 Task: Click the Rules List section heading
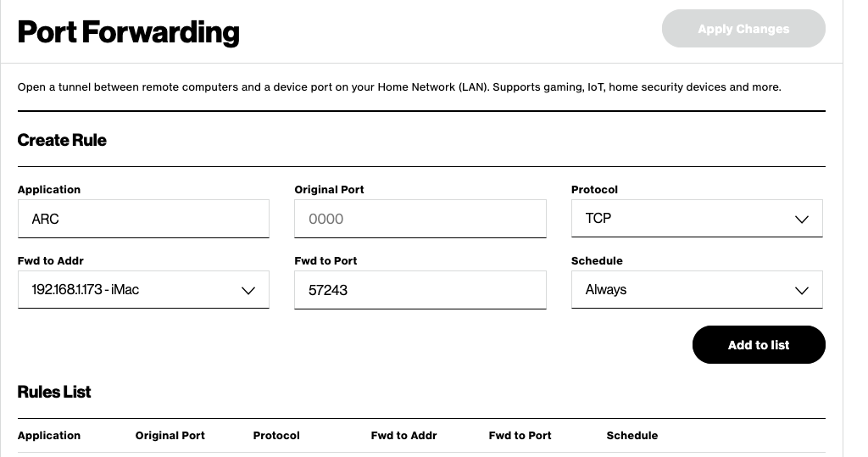pyautogui.click(x=54, y=392)
